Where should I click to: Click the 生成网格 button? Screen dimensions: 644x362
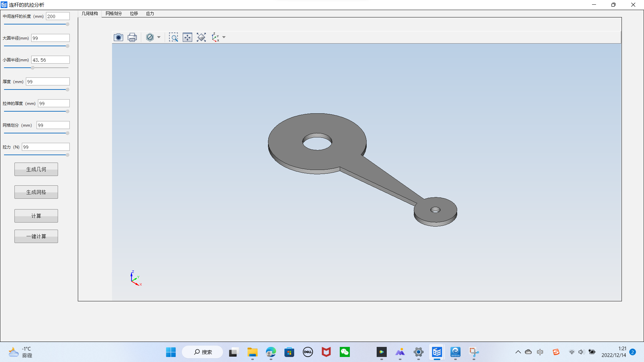pyautogui.click(x=36, y=192)
